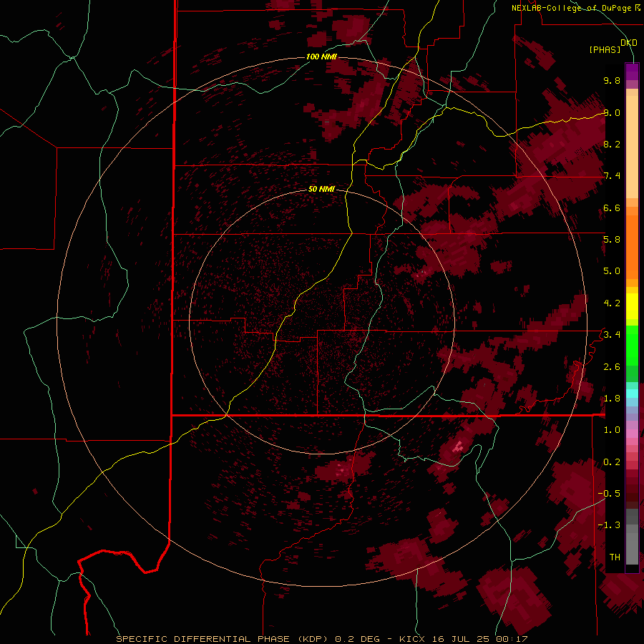Click the -1.3 scale value
Viewport: 644px width, 644px height.
click(x=609, y=525)
